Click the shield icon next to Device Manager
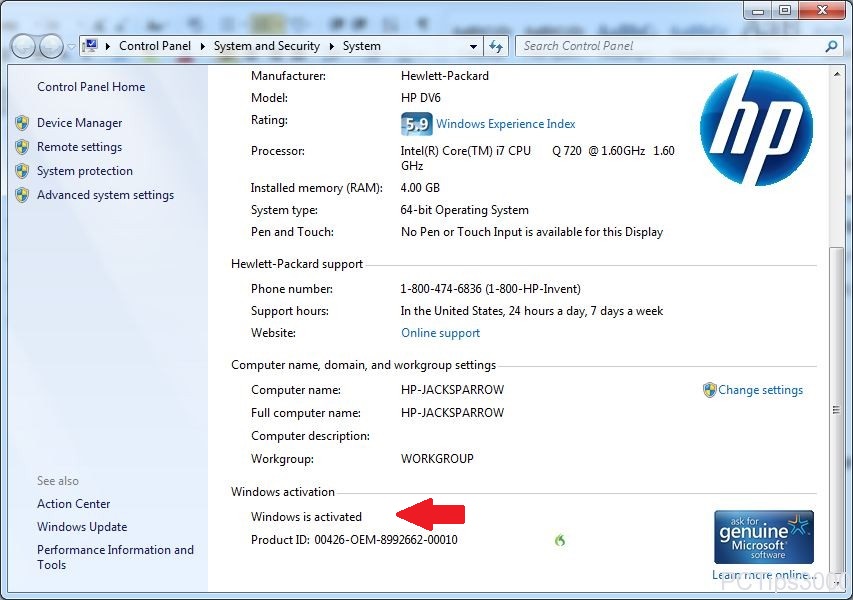Screen dimensions: 853x600 (22, 123)
